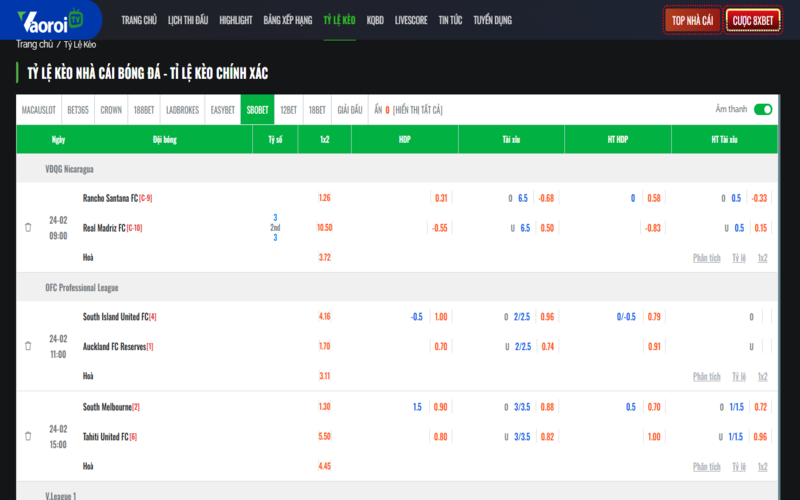Go to Bảng xếp hạng menu item
800x500 pixels.
(x=287, y=20)
